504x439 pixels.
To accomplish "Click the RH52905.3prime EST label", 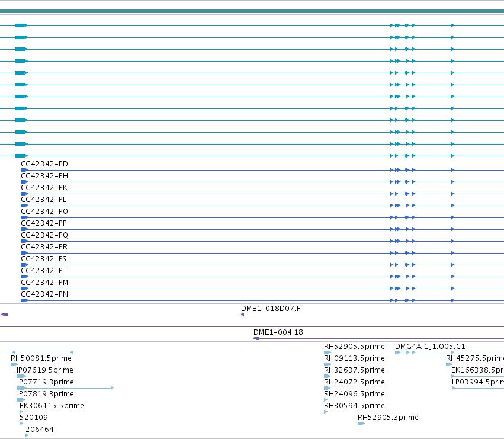I will click(x=388, y=418).
